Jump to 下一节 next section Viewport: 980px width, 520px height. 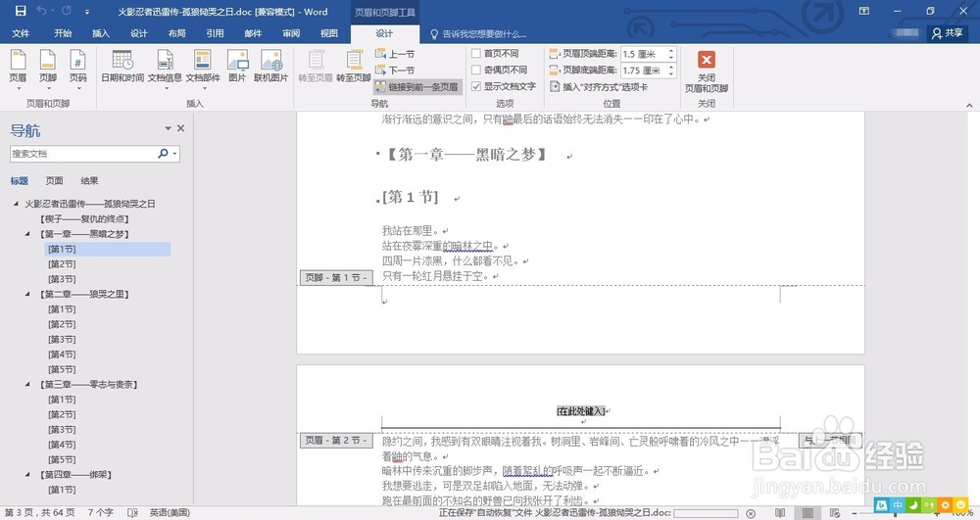pos(395,71)
